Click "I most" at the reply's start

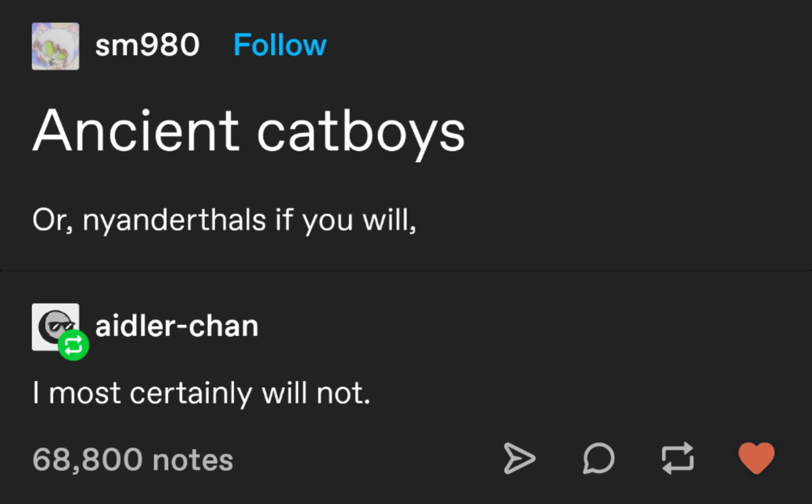coord(77,393)
